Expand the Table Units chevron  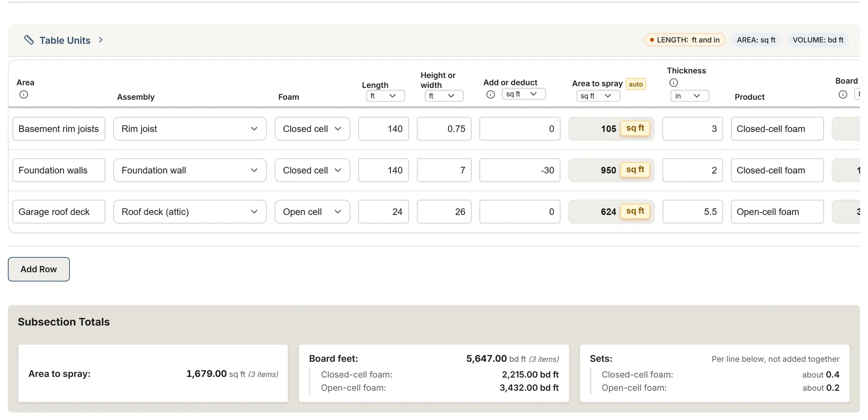pos(101,40)
